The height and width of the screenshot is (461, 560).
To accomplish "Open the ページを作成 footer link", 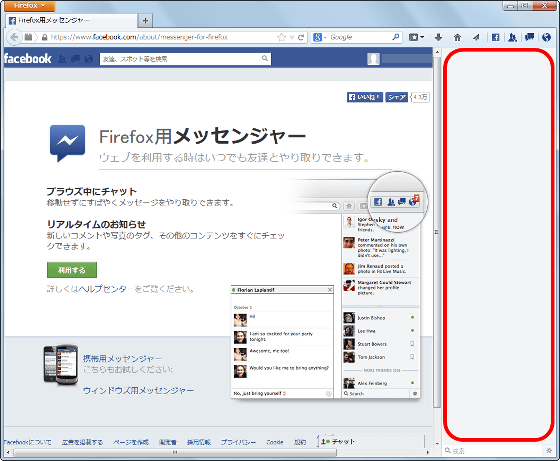I will click(131, 442).
